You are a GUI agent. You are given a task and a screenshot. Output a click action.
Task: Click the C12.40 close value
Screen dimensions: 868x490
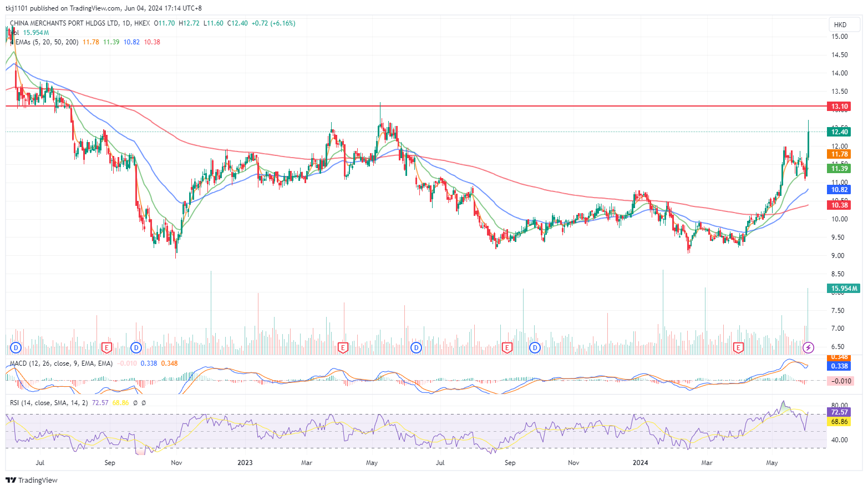click(x=237, y=23)
